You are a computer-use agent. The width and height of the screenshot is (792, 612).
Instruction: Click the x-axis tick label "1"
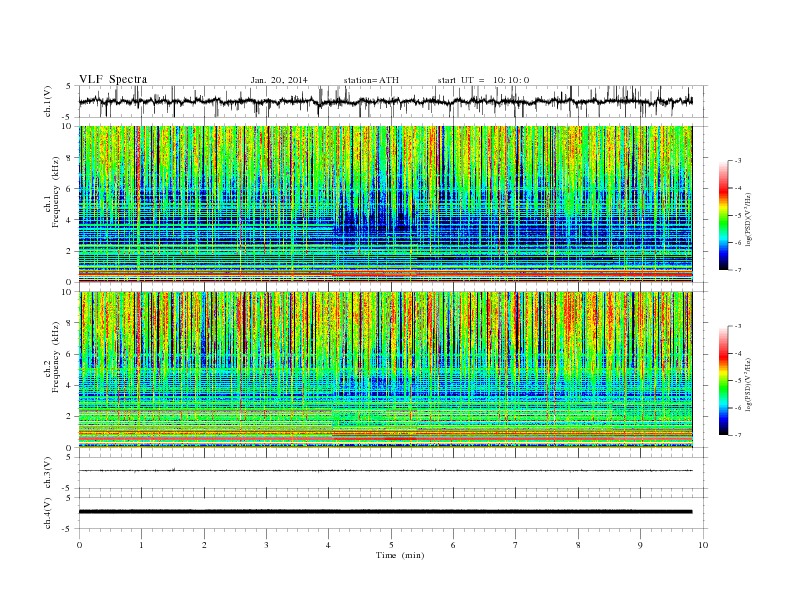coord(141,545)
